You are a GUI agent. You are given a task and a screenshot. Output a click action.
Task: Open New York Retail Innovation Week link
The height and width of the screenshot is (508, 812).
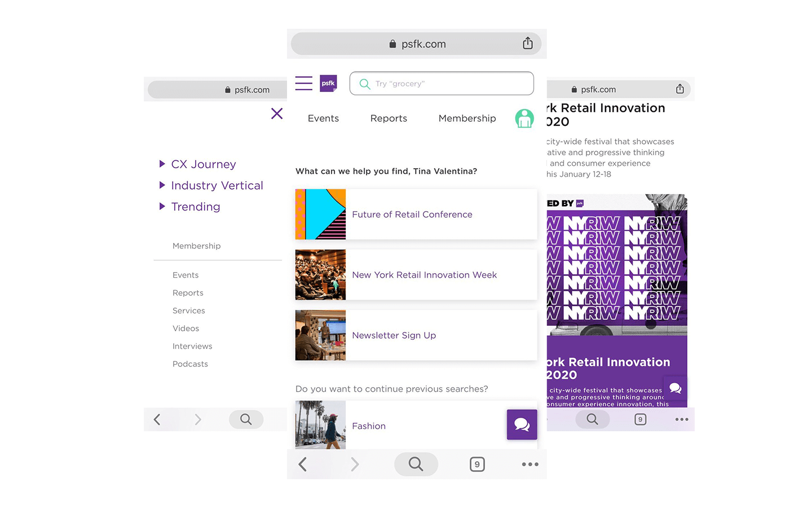[x=425, y=275]
